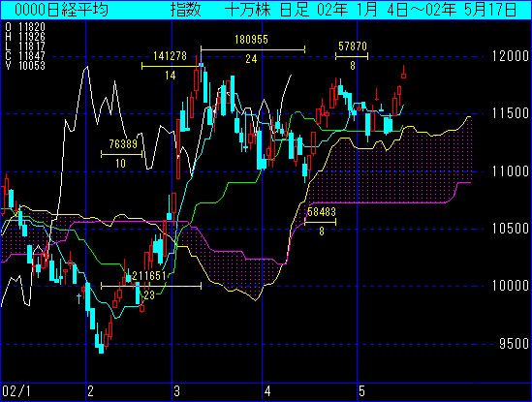Click the volume annotation 58483

point(322,212)
